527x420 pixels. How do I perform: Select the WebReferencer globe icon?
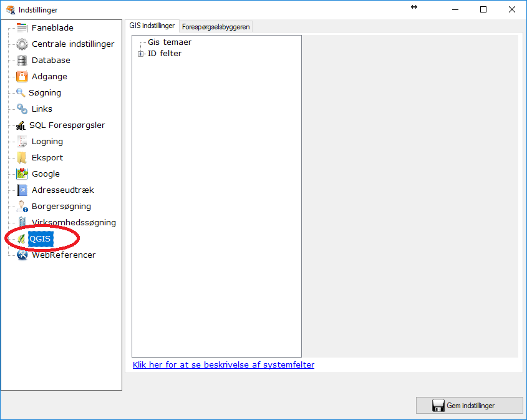coord(21,255)
